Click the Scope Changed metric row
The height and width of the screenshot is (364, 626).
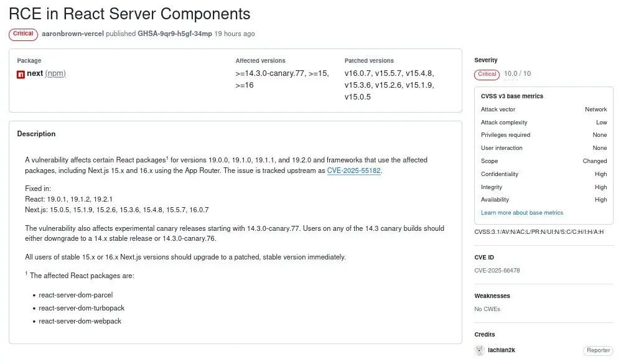coord(544,161)
